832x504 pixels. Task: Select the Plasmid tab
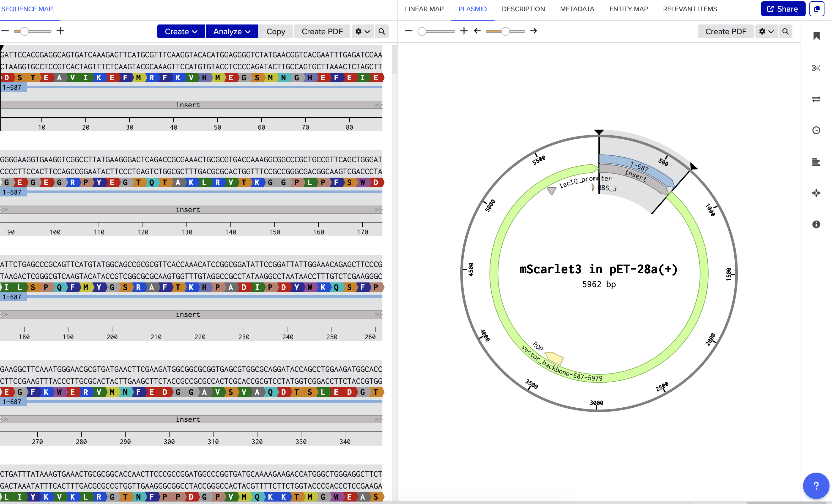(473, 9)
